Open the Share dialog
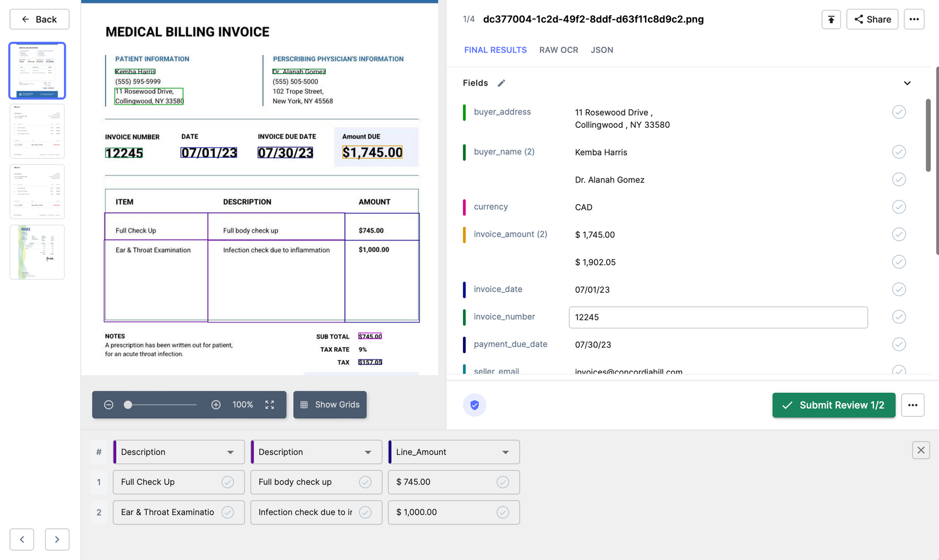This screenshot has width=939, height=560. click(x=872, y=19)
